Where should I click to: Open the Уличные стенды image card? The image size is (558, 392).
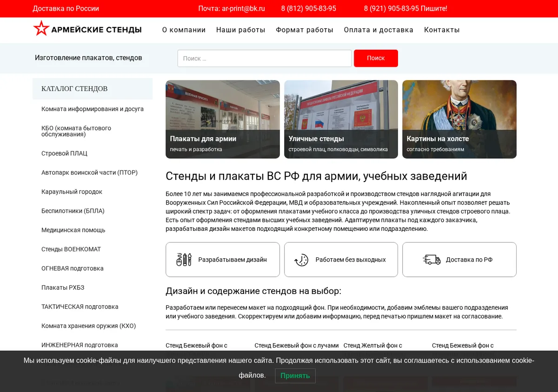point(341,119)
